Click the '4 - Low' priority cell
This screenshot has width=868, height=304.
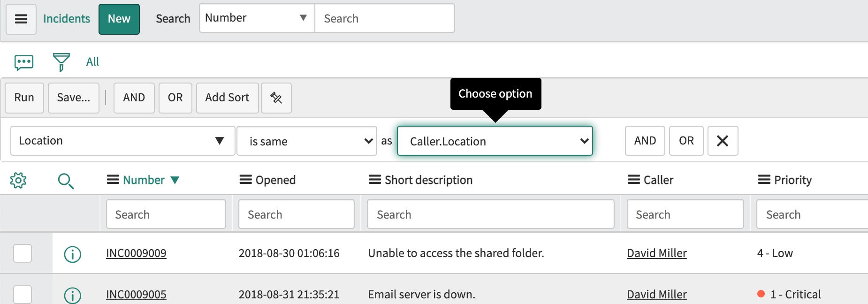point(775,253)
